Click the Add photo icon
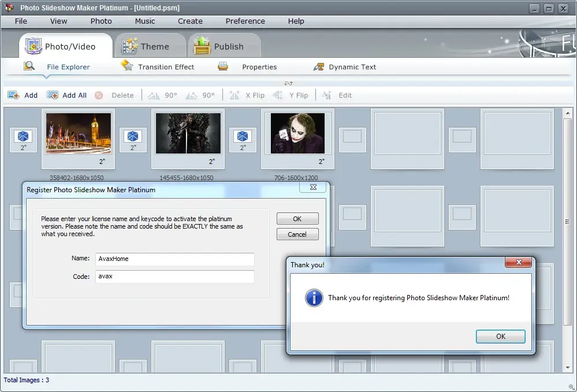Viewport: 577px width, 392px height. pyautogui.click(x=14, y=95)
